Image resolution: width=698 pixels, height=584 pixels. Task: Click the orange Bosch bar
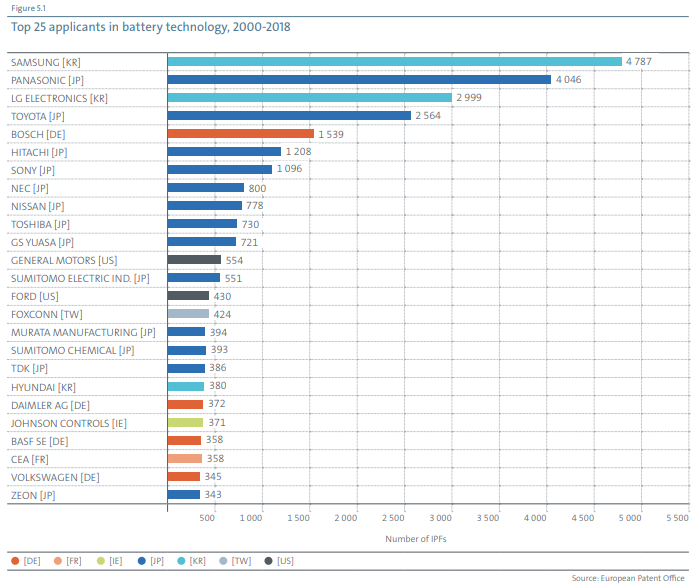pyautogui.click(x=240, y=133)
